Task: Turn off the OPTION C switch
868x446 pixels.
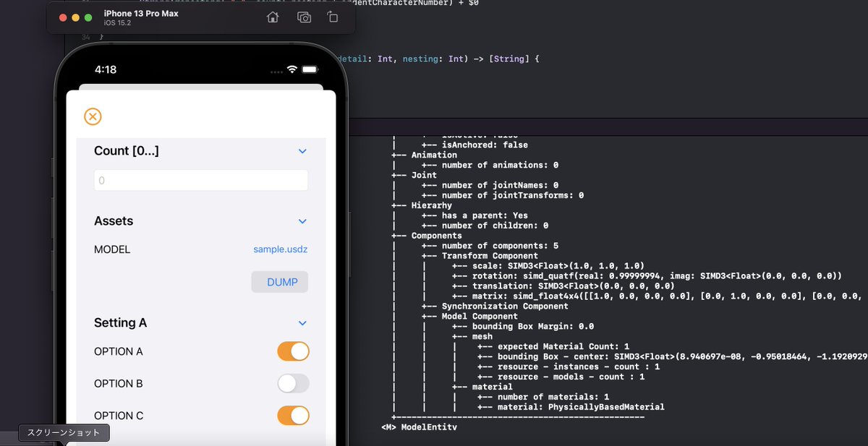Action: pos(294,416)
